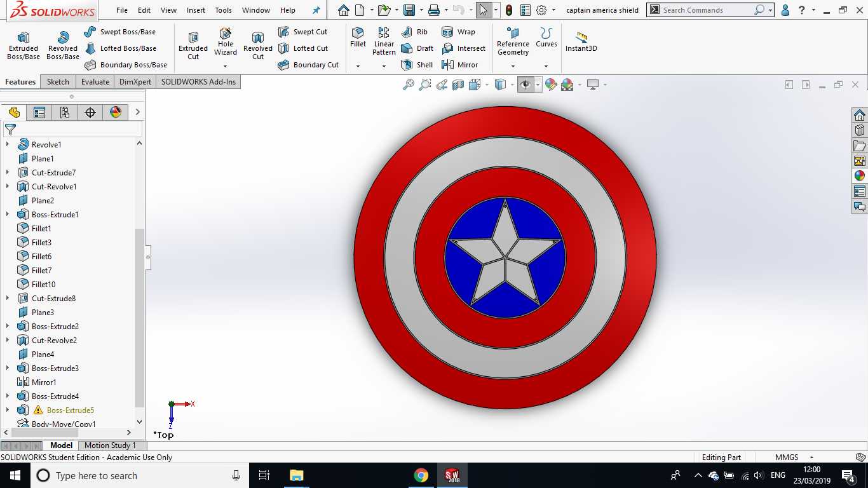
Task: Open the Curves tool
Action: pos(546,37)
